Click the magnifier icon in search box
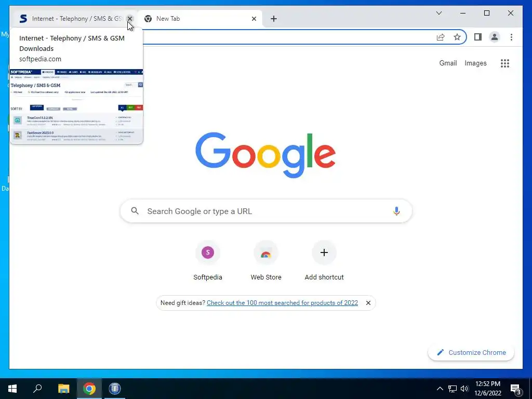This screenshot has height=399, width=532. point(135,211)
